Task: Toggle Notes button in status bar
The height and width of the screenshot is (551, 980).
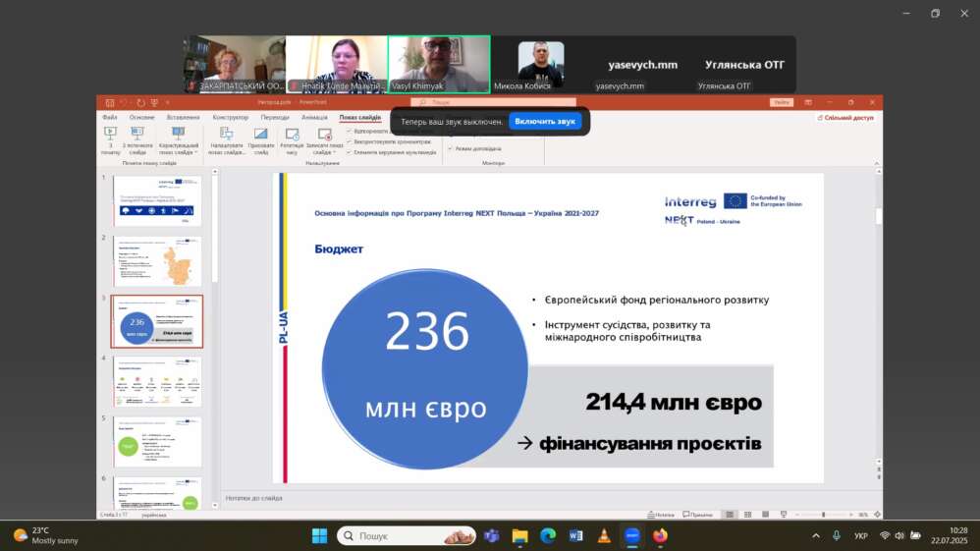Action: click(661, 515)
